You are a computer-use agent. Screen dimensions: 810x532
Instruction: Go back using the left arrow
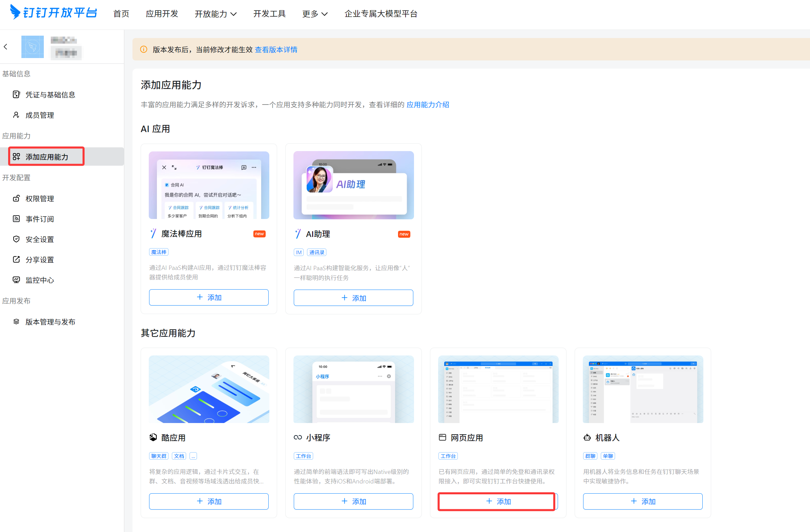[x=5, y=47]
